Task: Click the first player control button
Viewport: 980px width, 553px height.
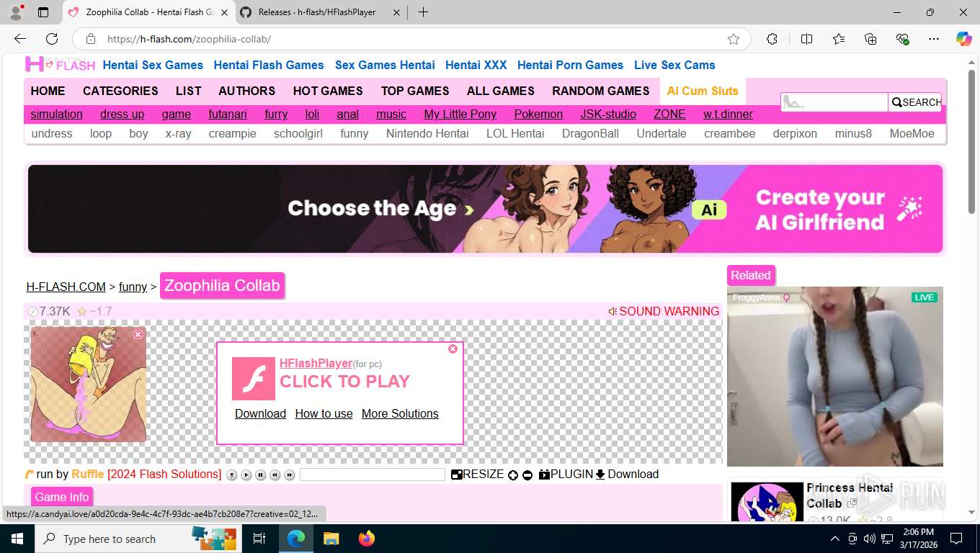Action: pos(231,475)
